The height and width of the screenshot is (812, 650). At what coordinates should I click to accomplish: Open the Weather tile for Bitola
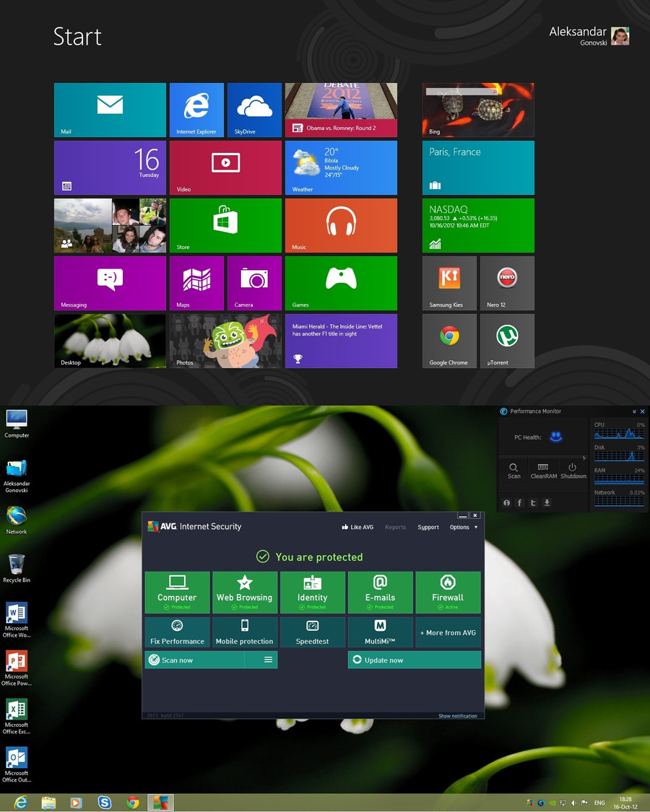(x=341, y=167)
